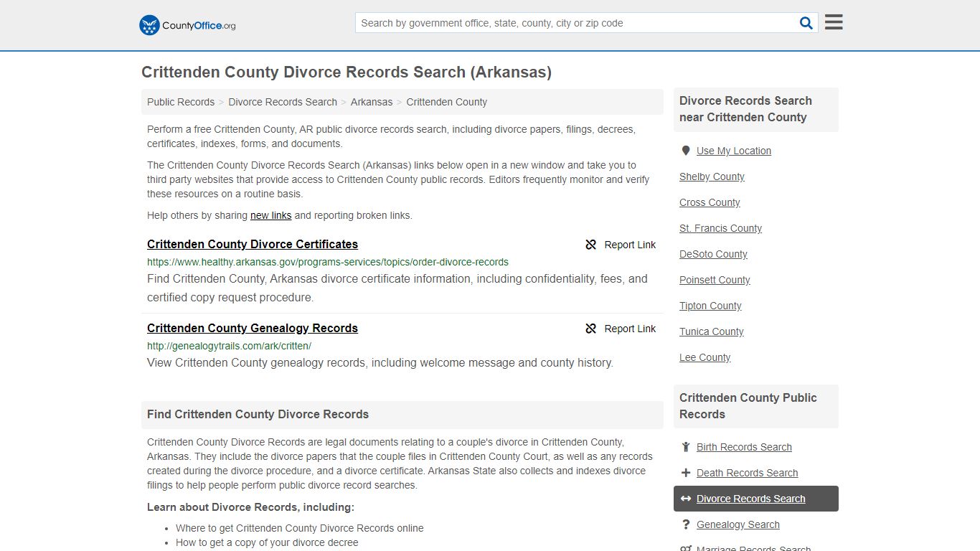Click broken-link icon for Divorce Certificates
This screenshot has width=980, height=551.
pyautogui.click(x=591, y=245)
